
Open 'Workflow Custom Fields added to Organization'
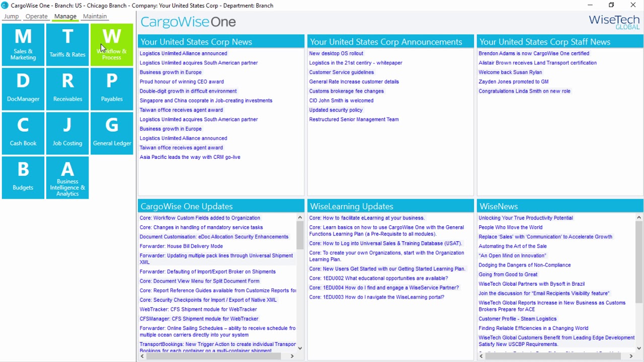[200, 218]
